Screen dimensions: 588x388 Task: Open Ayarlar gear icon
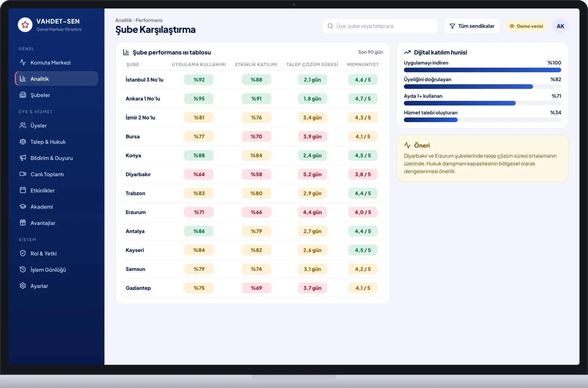23,286
